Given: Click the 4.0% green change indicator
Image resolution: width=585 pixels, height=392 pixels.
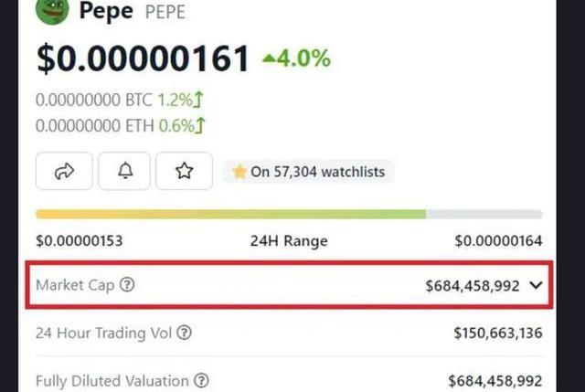Looking at the screenshot, I should (x=296, y=58).
